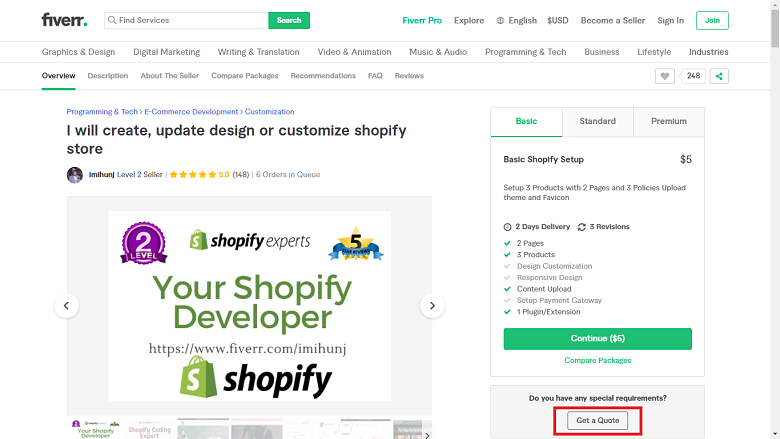The width and height of the screenshot is (780, 439).
Task: Open seller name imihunj
Action: click(101, 175)
